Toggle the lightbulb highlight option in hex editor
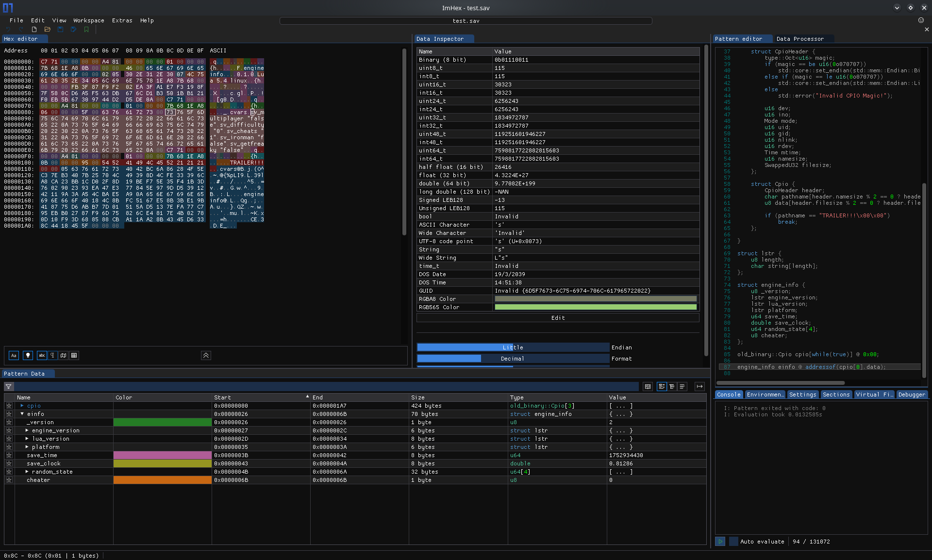The image size is (932, 560). click(28, 356)
